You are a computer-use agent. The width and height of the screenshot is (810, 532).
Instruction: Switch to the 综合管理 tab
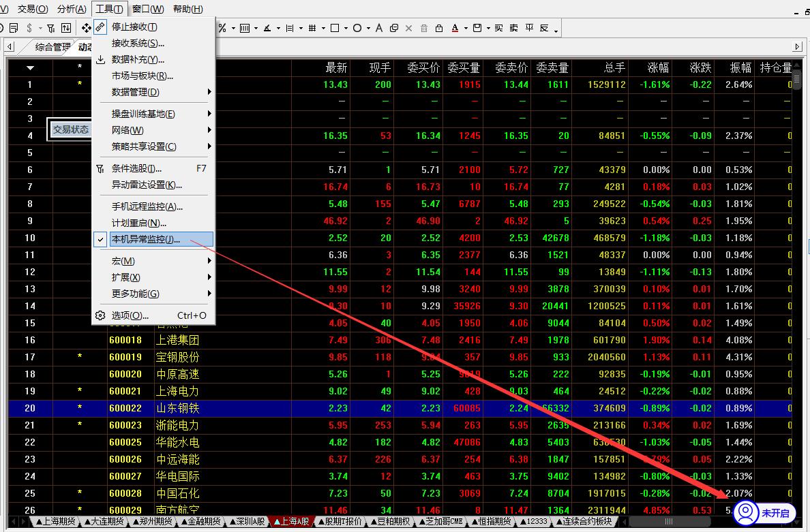coord(52,47)
